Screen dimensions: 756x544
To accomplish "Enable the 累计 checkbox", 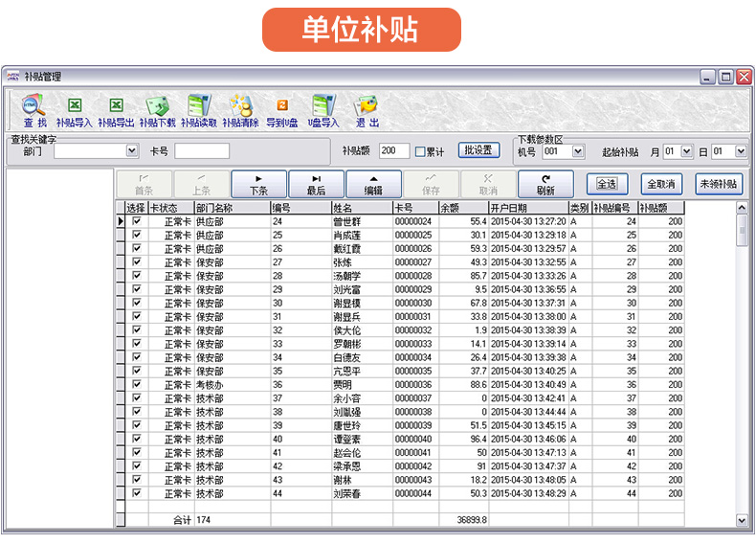I will click(x=420, y=151).
